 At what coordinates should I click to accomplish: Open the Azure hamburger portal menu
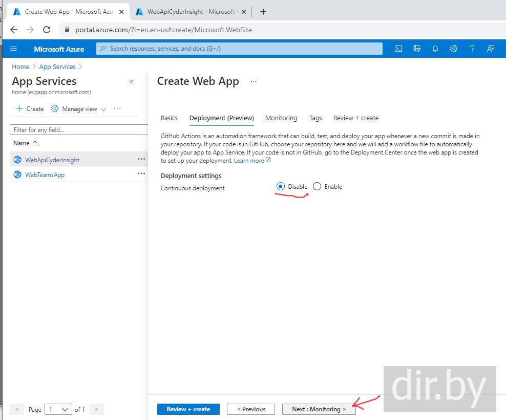click(x=14, y=49)
